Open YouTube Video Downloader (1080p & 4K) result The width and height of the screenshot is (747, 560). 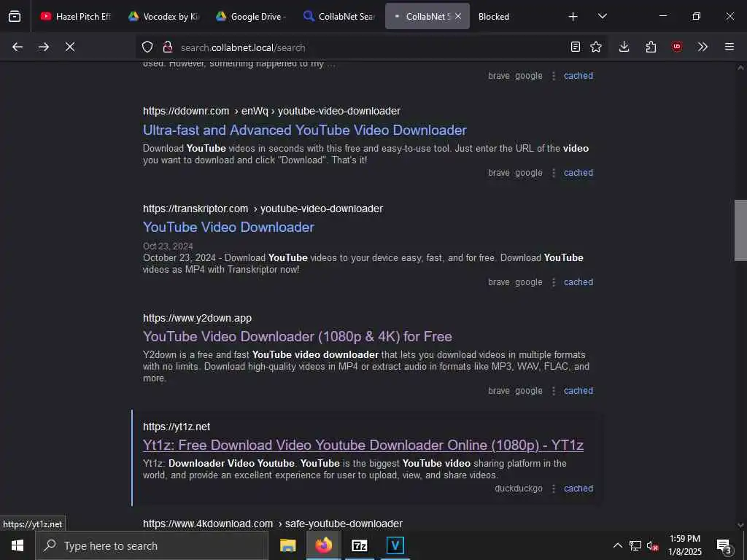(x=298, y=336)
